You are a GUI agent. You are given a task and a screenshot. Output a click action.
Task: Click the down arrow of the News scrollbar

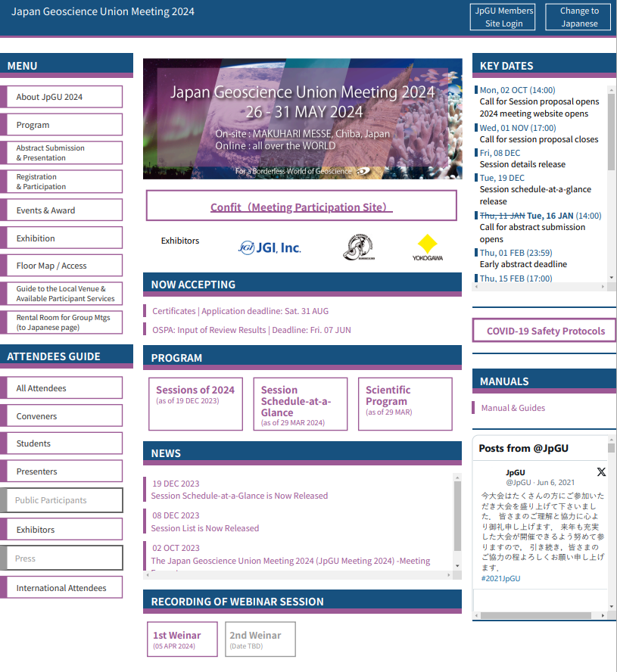point(457,565)
